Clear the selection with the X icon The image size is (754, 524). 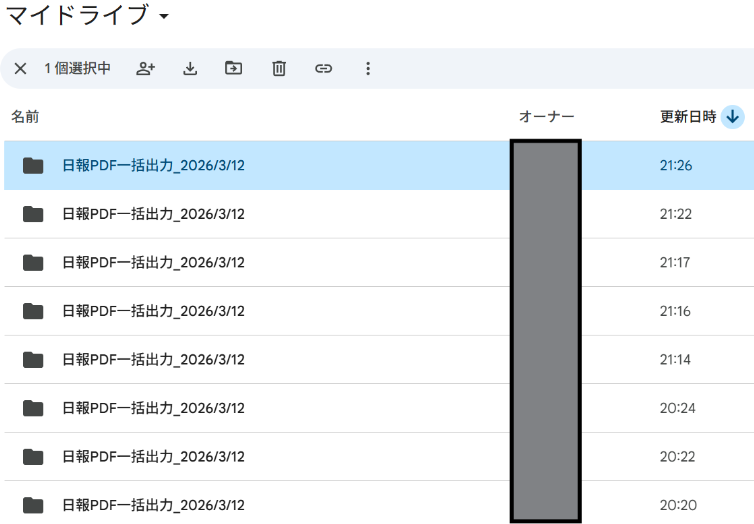20,69
